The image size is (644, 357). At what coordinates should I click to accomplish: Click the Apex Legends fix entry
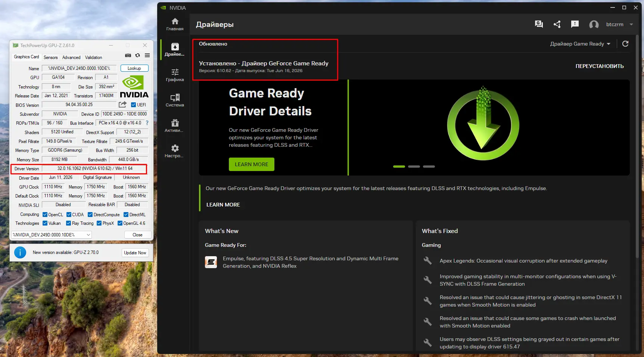523,261
